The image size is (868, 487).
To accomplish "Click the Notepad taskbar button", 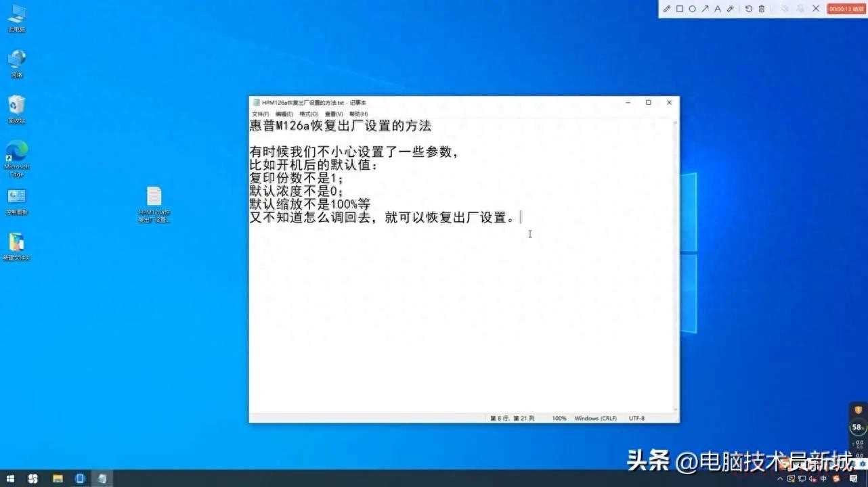I will [x=102, y=478].
